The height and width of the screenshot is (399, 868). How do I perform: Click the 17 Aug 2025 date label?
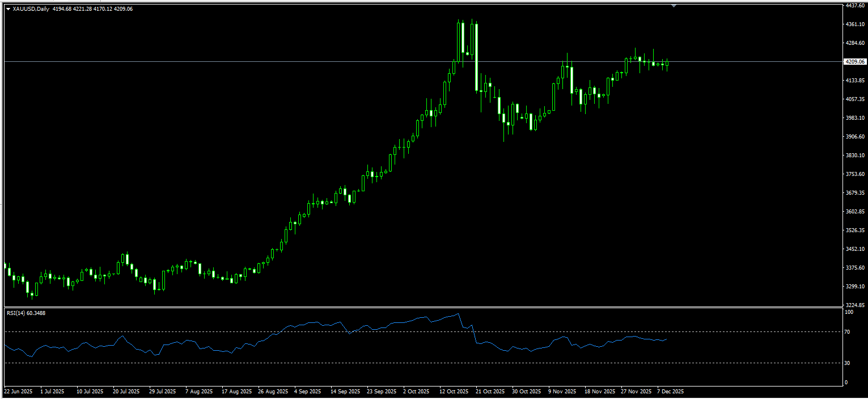point(236,392)
